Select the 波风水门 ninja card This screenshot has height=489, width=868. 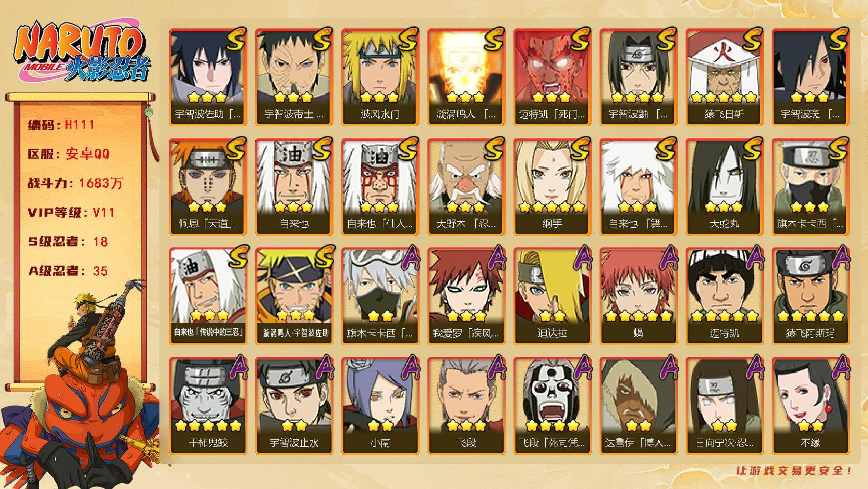coord(380,77)
